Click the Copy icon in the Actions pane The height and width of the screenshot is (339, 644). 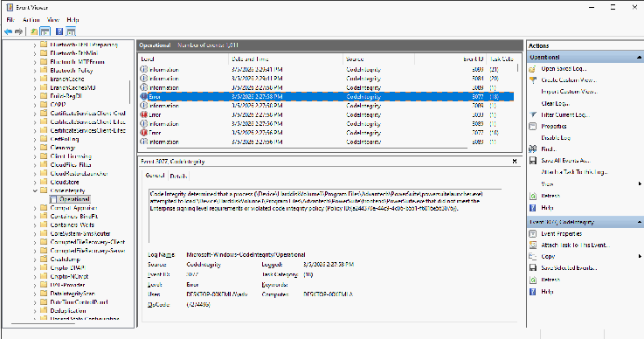[533, 256]
